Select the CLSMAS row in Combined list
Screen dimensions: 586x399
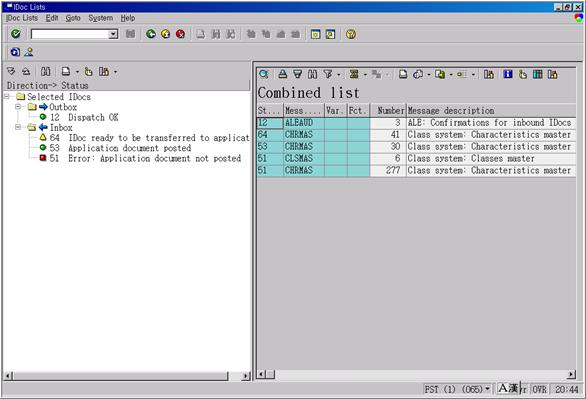click(416, 158)
